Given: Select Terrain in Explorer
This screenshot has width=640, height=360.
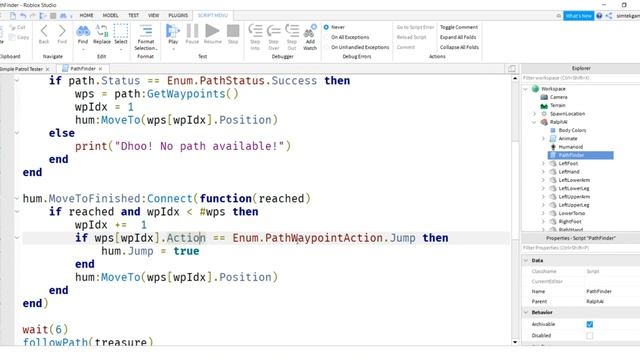Looking at the screenshot, I should (x=558, y=105).
